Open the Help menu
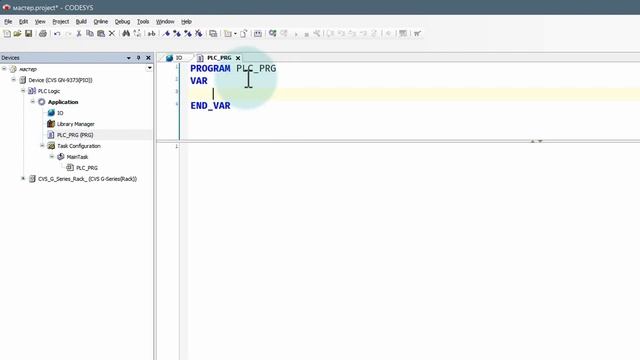 pyautogui.click(x=186, y=22)
